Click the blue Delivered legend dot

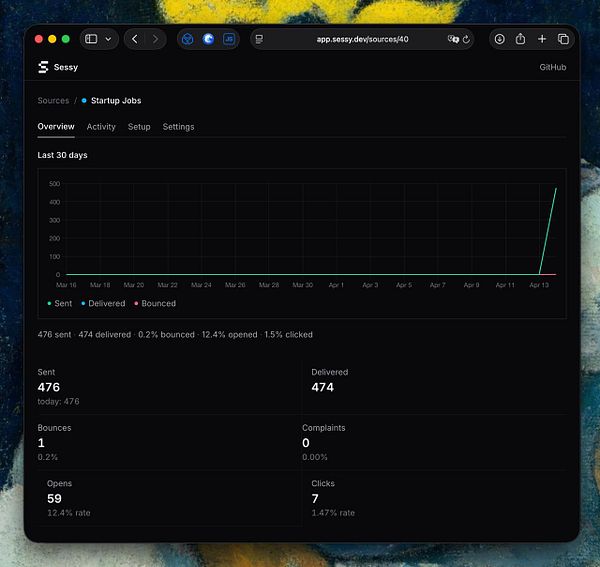coord(83,303)
